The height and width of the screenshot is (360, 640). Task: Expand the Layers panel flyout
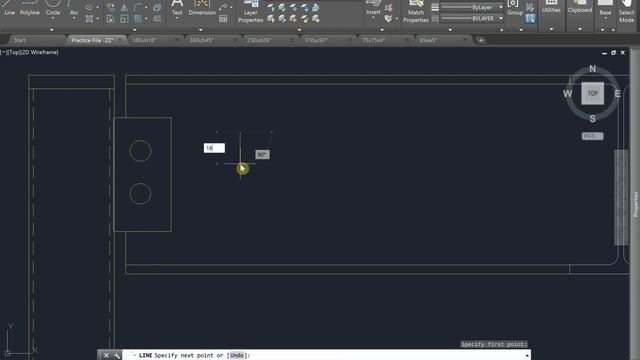point(299,30)
